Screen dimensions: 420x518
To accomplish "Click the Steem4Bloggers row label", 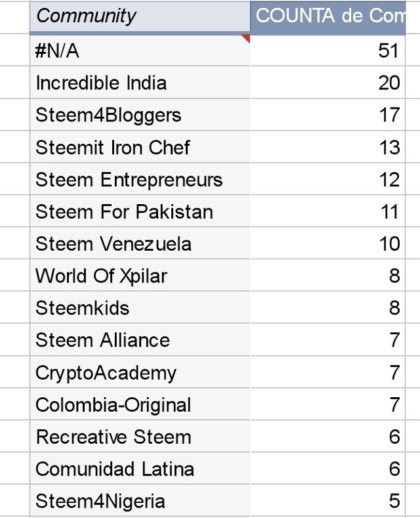I will coord(139,116).
